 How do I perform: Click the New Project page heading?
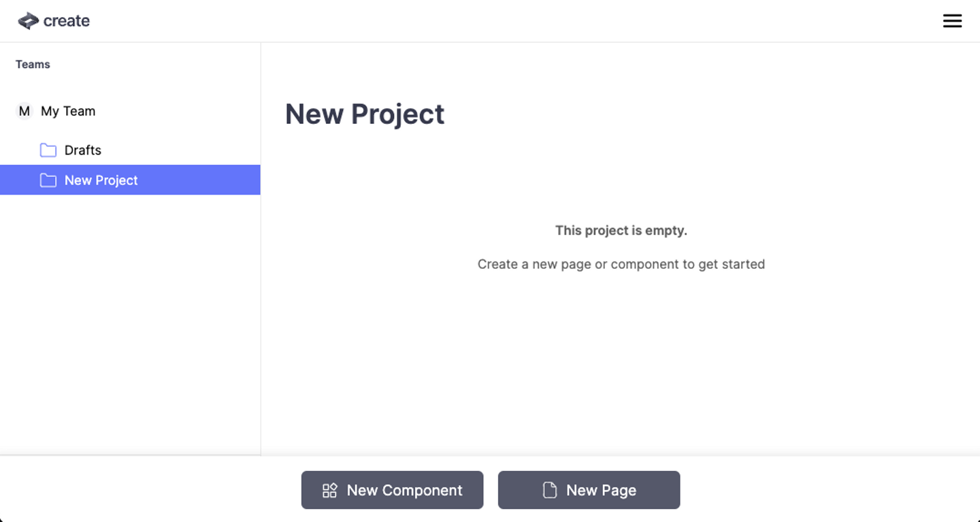[365, 114]
